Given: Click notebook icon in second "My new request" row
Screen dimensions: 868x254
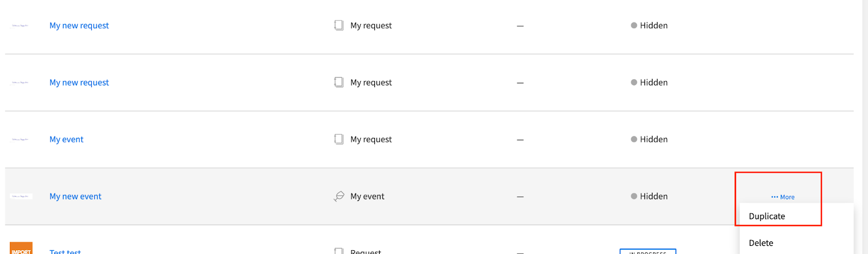Looking at the screenshot, I should pos(339,82).
